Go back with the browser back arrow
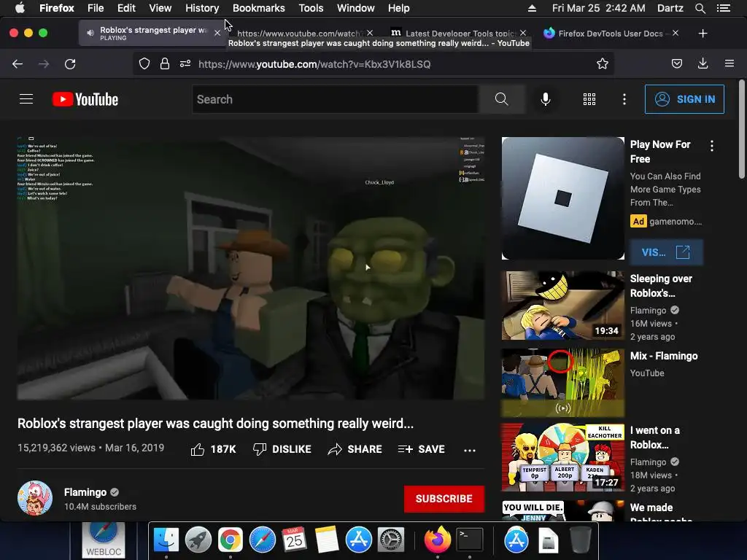Image resolution: width=747 pixels, height=560 pixels. (x=18, y=64)
